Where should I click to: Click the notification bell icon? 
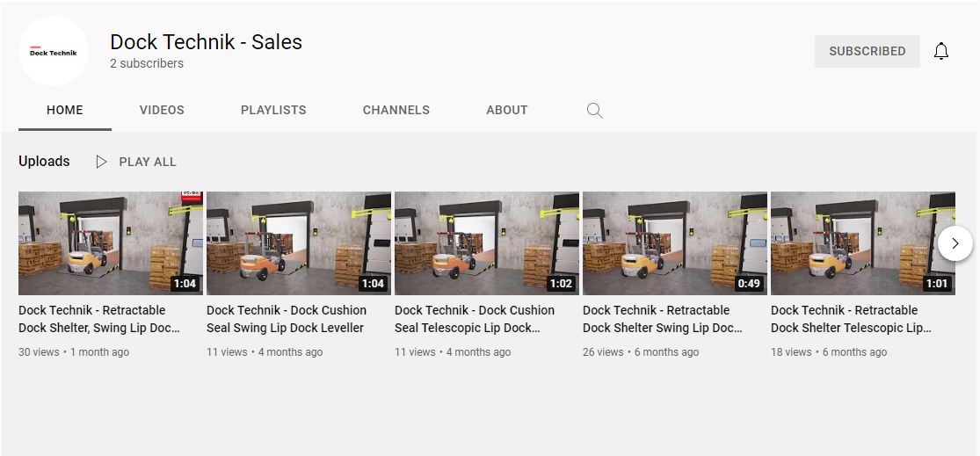941,51
